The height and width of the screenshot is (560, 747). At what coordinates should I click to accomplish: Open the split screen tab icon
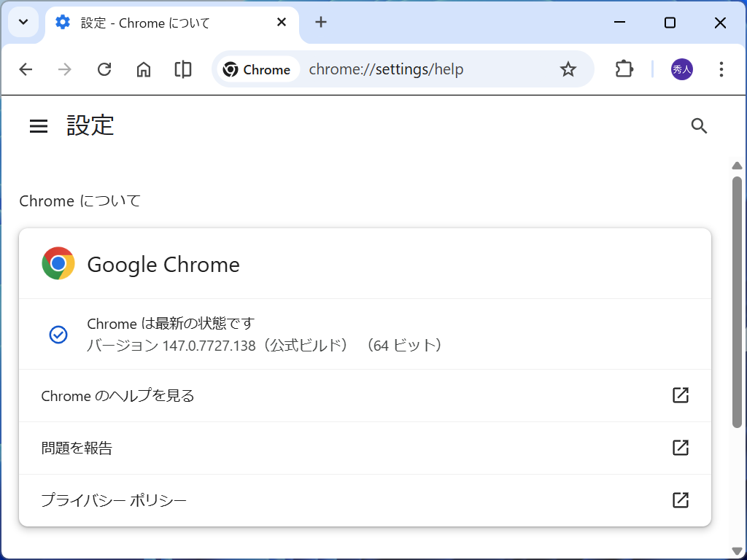182,69
